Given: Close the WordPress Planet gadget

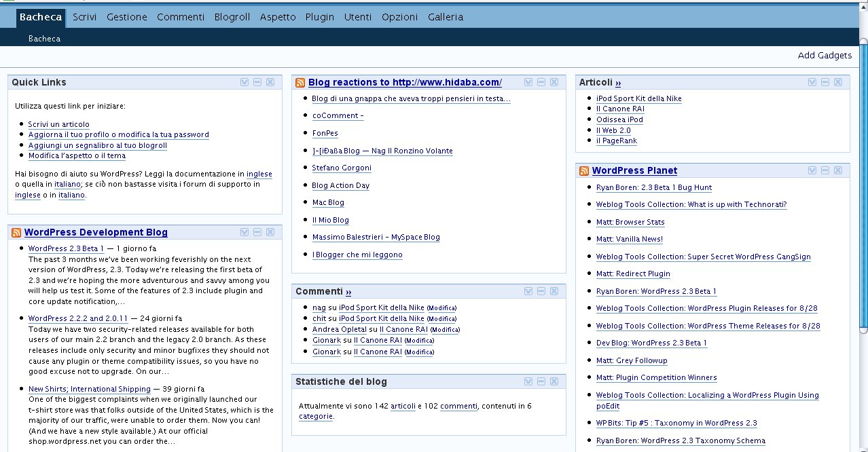Looking at the screenshot, I should (838, 170).
